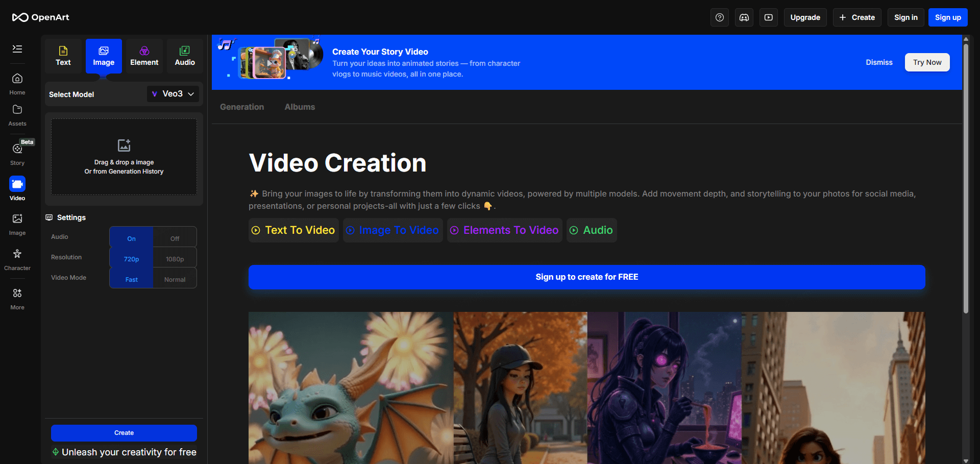Collapse the sidebar menu icon
This screenshot has height=464, width=980.
coord(17,49)
